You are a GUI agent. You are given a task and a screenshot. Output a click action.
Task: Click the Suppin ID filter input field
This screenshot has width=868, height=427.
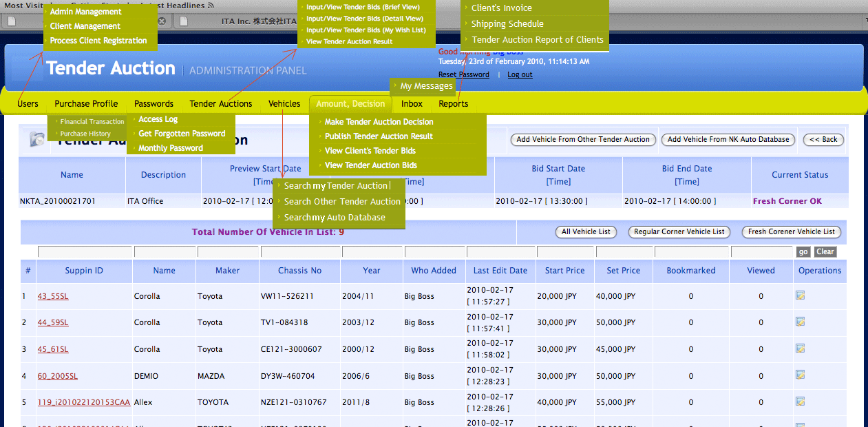pyautogui.click(x=84, y=252)
